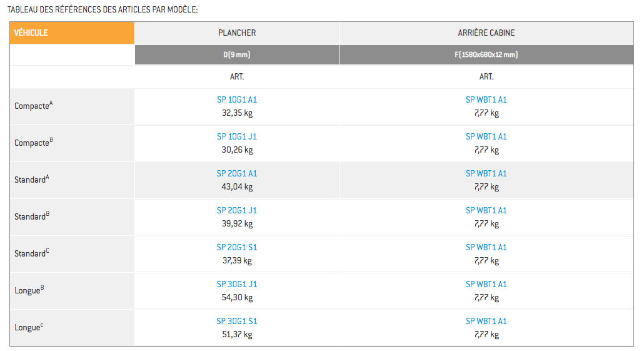Screen dimensions: 644x351
Task: Select SP WBT1 A1 in Longue B row
Action: [x=486, y=284]
